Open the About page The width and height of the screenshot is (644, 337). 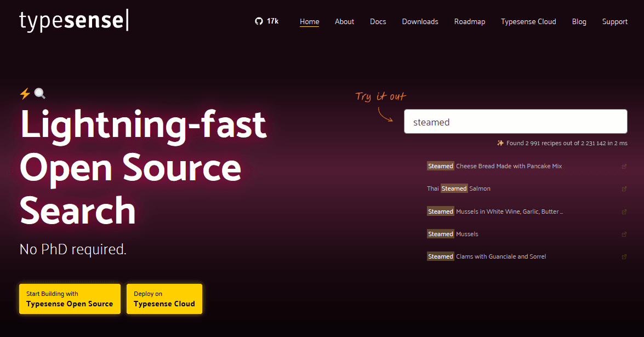coord(344,21)
